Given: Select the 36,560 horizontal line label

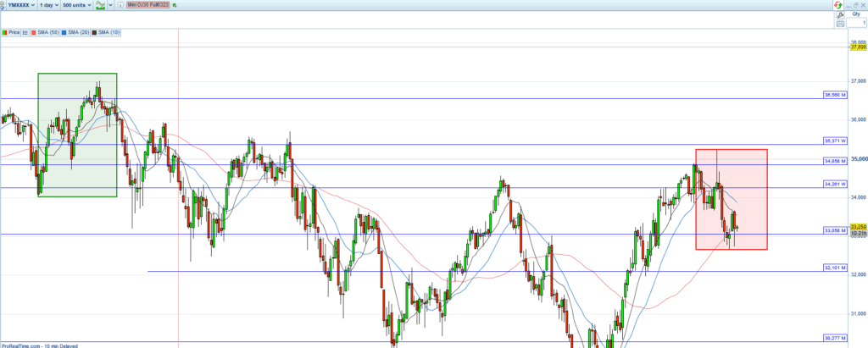Looking at the screenshot, I should coord(835,95).
